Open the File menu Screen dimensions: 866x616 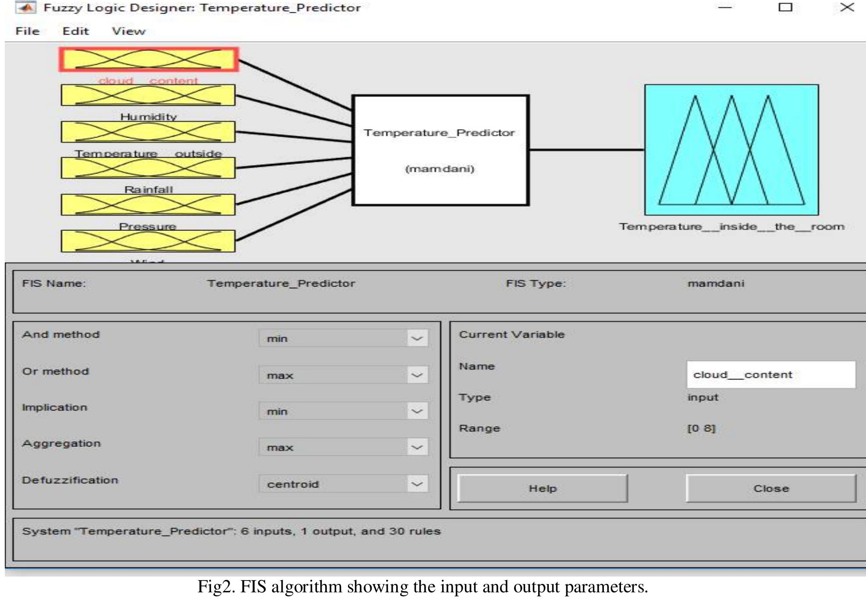coord(28,31)
